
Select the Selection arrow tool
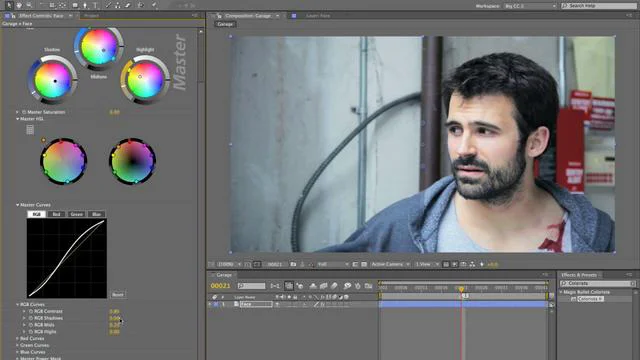coord(9,5)
